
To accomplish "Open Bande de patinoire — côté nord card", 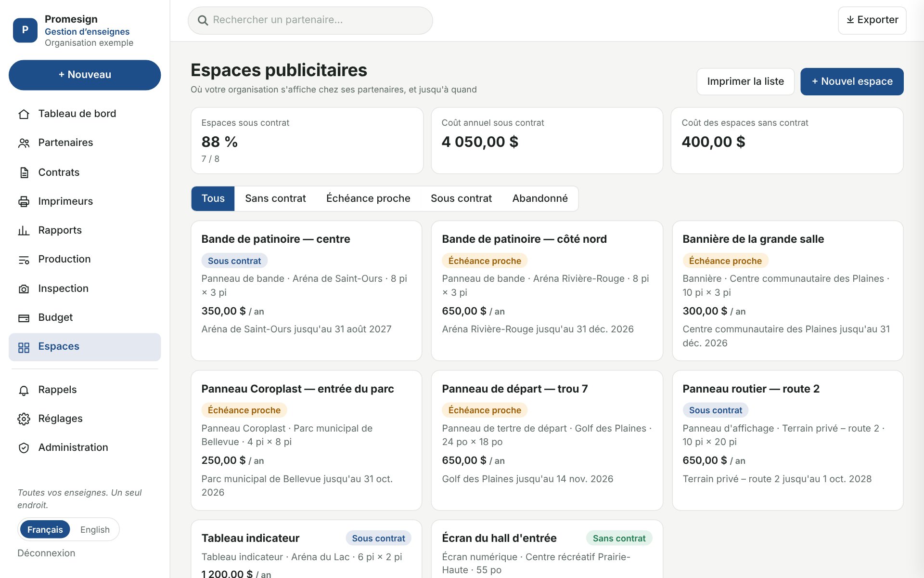I will pyautogui.click(x=547, y=291).
